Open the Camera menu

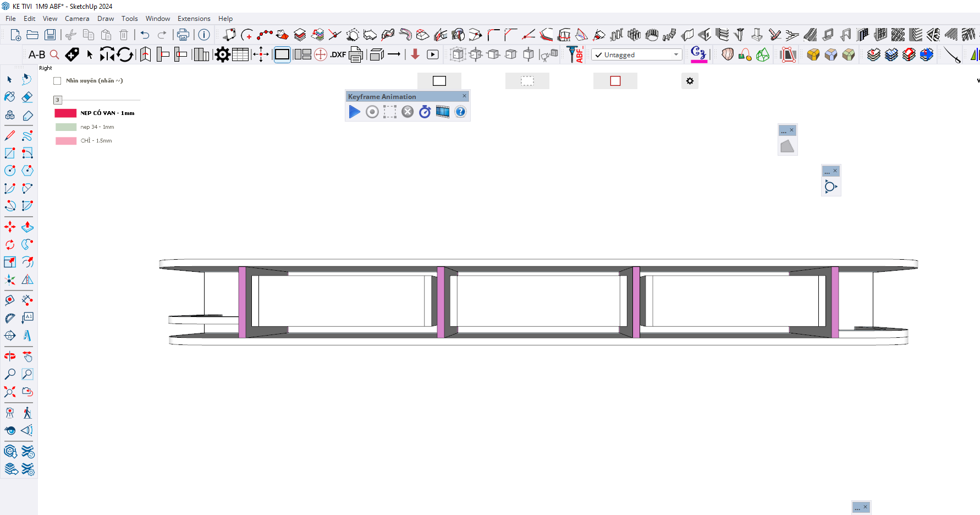click(77, 19)
